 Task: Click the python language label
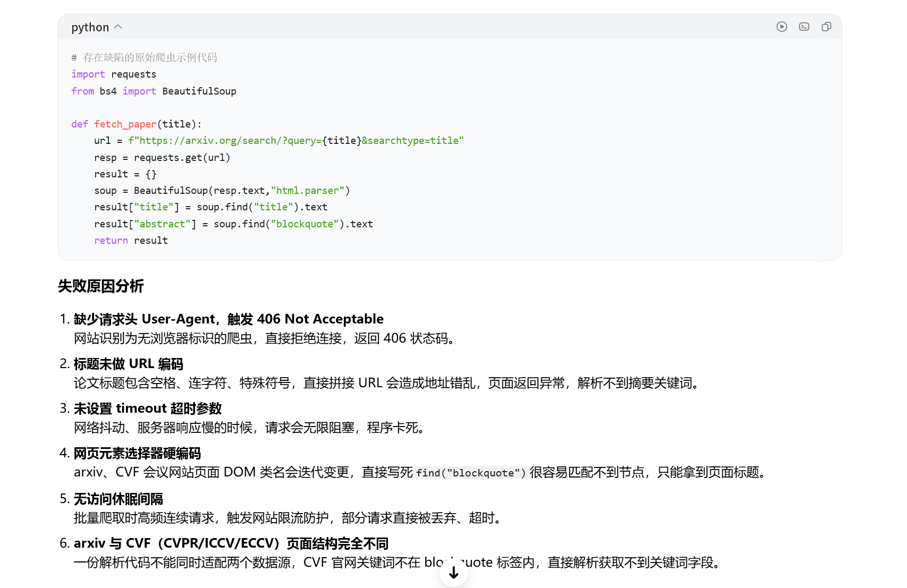(x=90, y=27)
